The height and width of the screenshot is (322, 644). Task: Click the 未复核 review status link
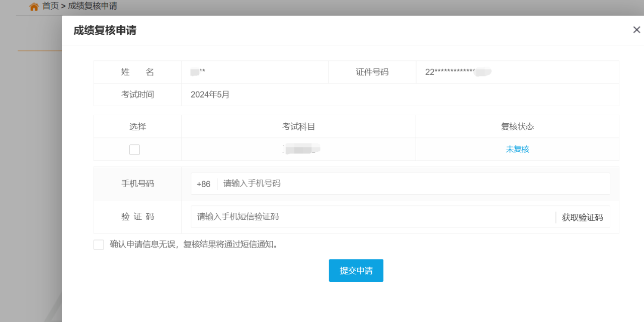(517, 149)
